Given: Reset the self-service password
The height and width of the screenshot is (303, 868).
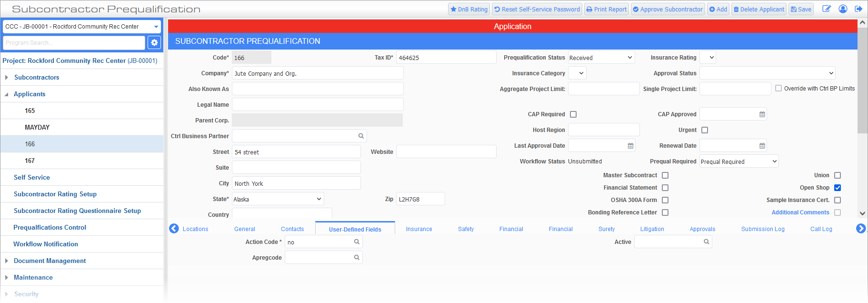Looking at the screenshot, I should click(537, 9).
